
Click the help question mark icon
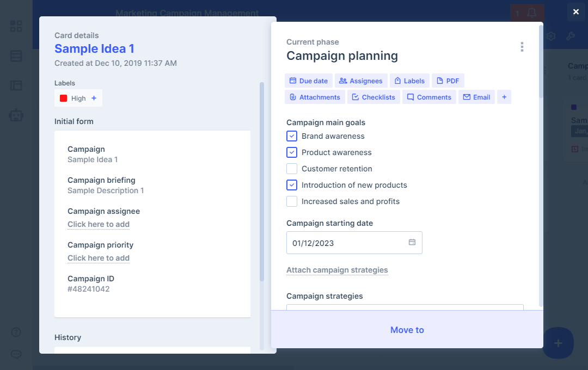coord(16,332)
